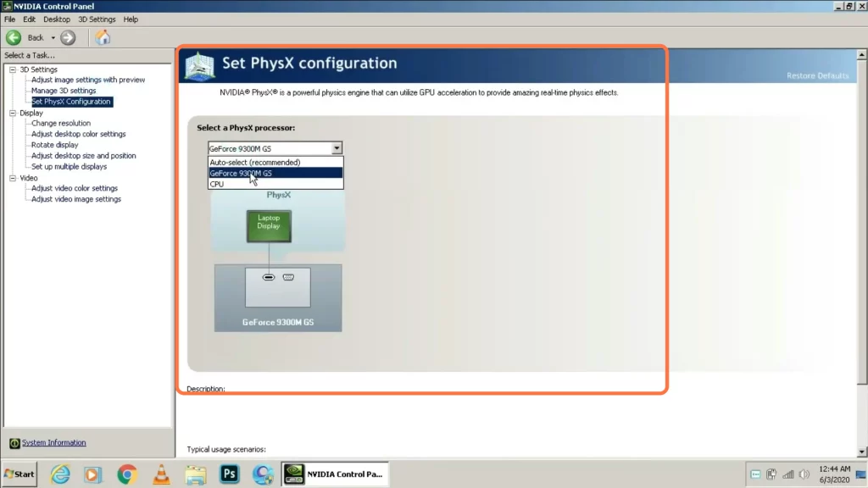Open Internet Explorer from the taskbar
The height and width of the screenshot is (488, 868).
click(x=60, y=474)
